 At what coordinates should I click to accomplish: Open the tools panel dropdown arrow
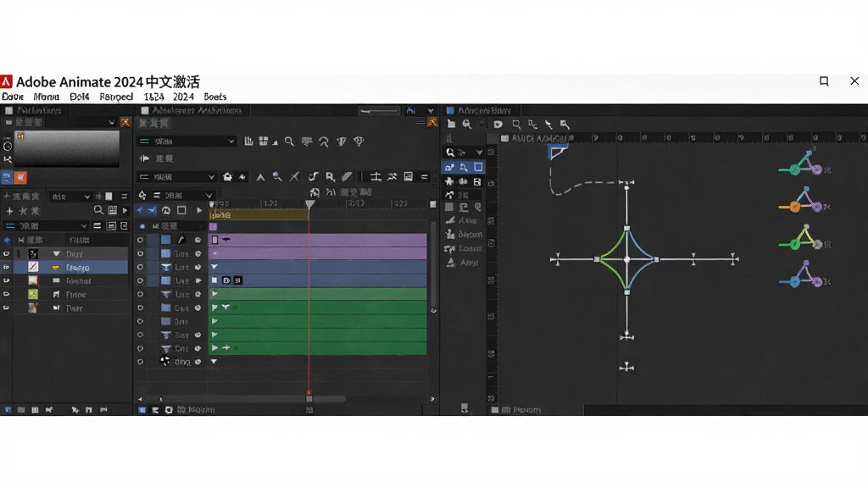[x=480, y=152]
